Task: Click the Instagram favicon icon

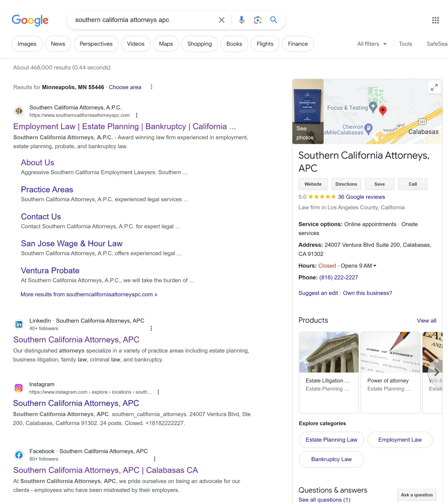Action: click(x=19, y=388)
